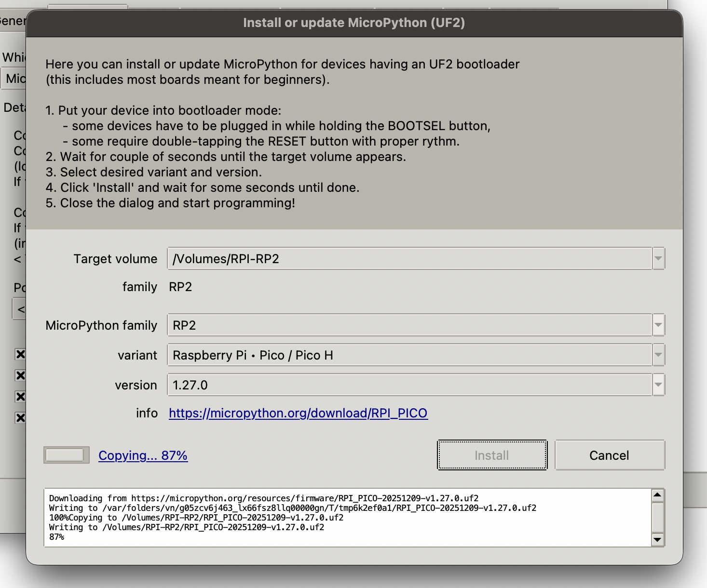
Task: Open the micropython.org RPI_PICO download link
Action: [298, 413]
